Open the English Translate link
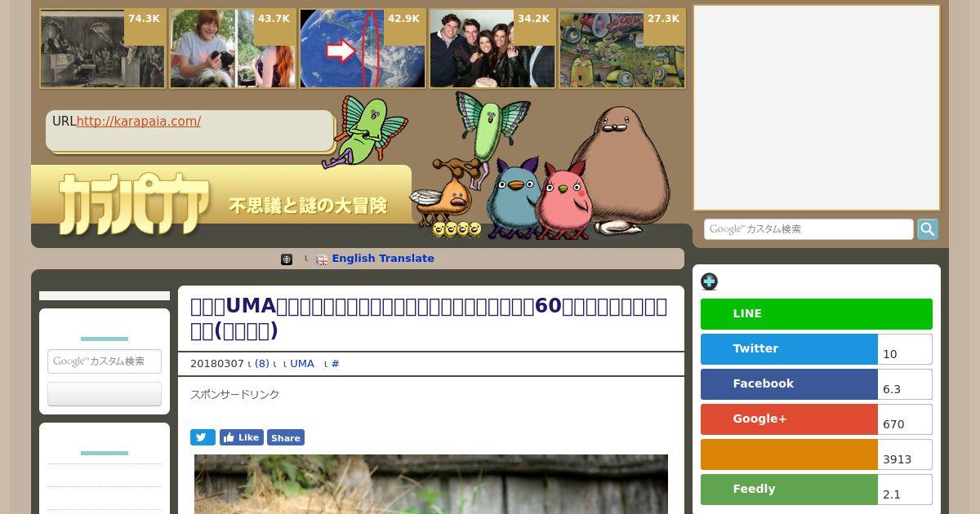This screenshot has height=514, width=980. tap(383, 259)
